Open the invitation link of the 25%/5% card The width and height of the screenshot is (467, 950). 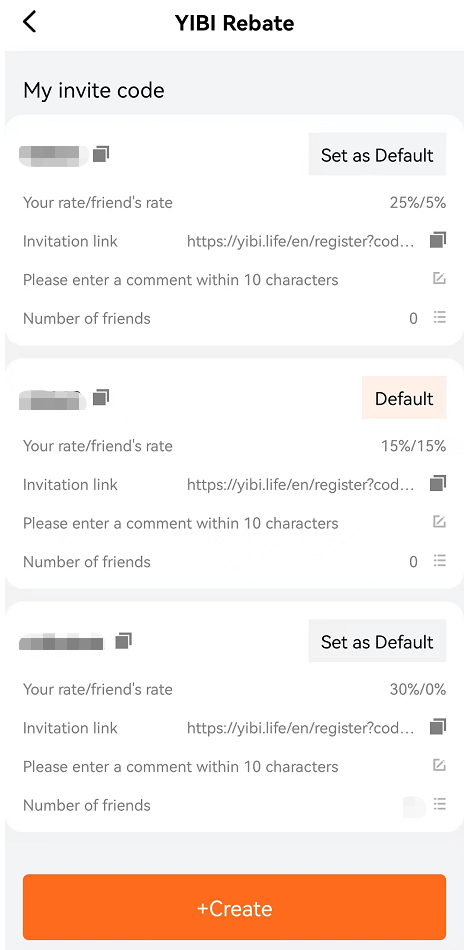tap(301, 241)
